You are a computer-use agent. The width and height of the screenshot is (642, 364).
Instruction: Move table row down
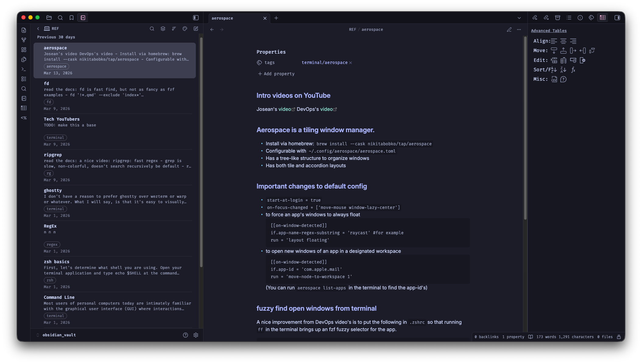tap(554, 51)
